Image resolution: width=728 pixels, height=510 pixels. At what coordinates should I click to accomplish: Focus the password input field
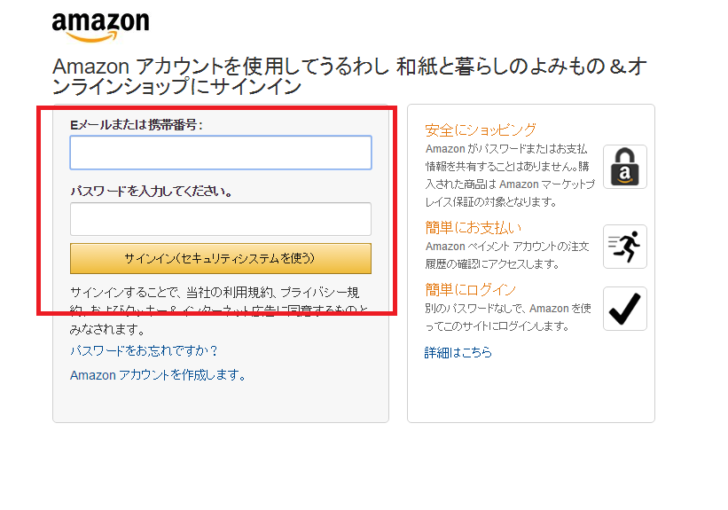[220, 219]
